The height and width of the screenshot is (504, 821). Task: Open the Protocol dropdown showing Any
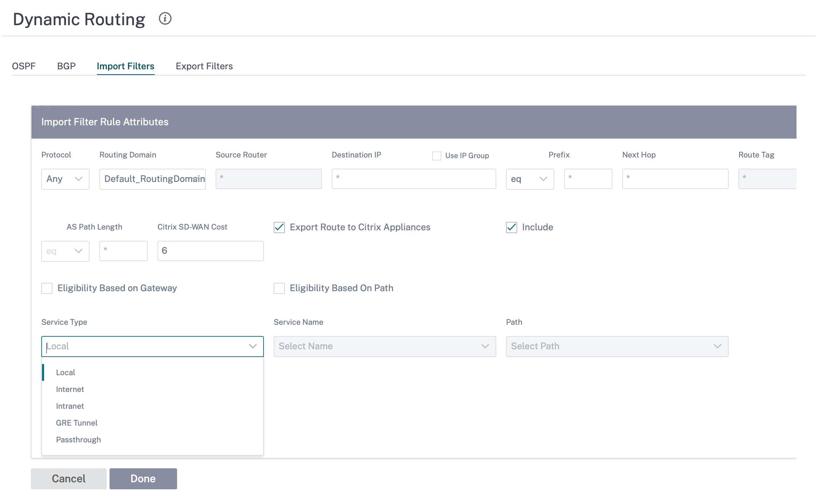point(65,179)
